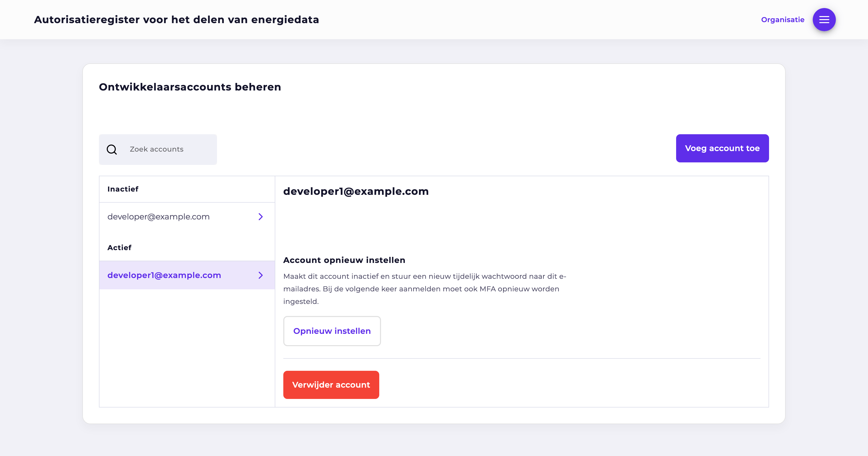Open the Organisatie link in header
The width and height of the screenshot is (868, 456).
[782, 20]
